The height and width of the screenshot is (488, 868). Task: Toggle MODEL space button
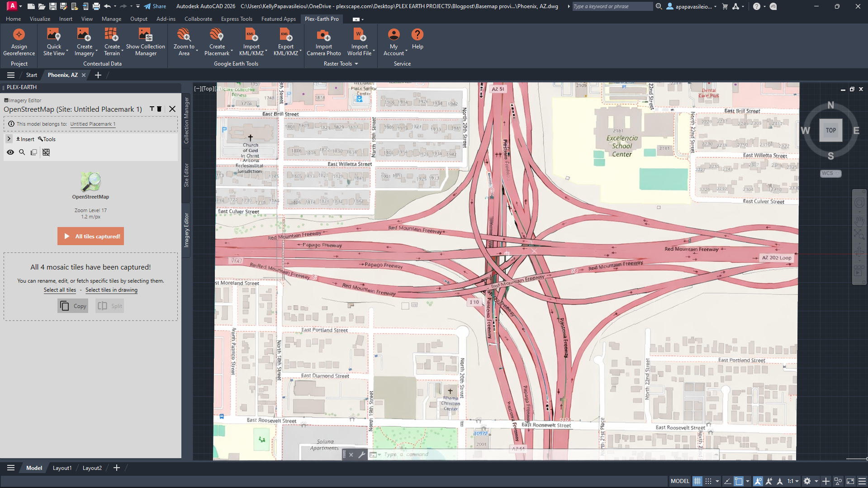coord(680,481)
